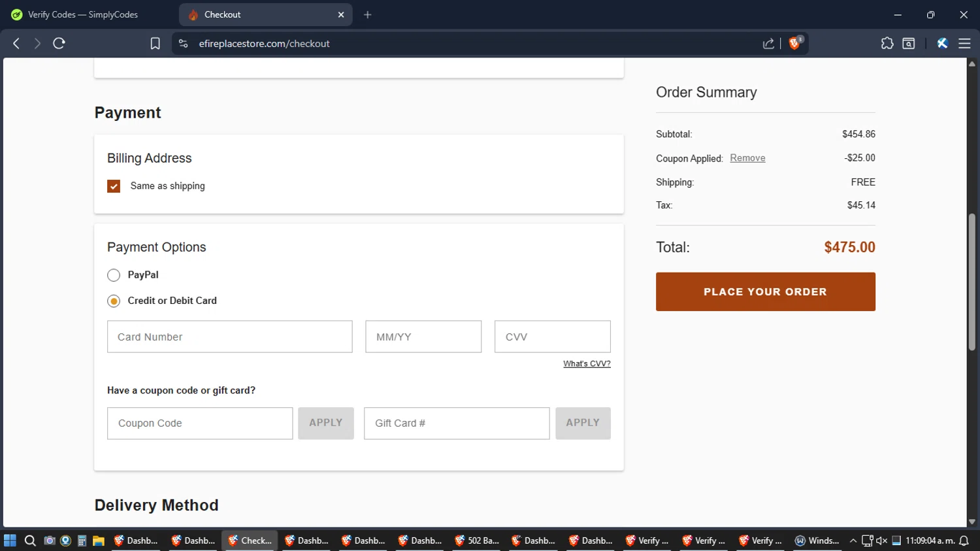Screen dimensions: 980x551
Task: Open the Windows Start menu
Action: tap(10, 541)
